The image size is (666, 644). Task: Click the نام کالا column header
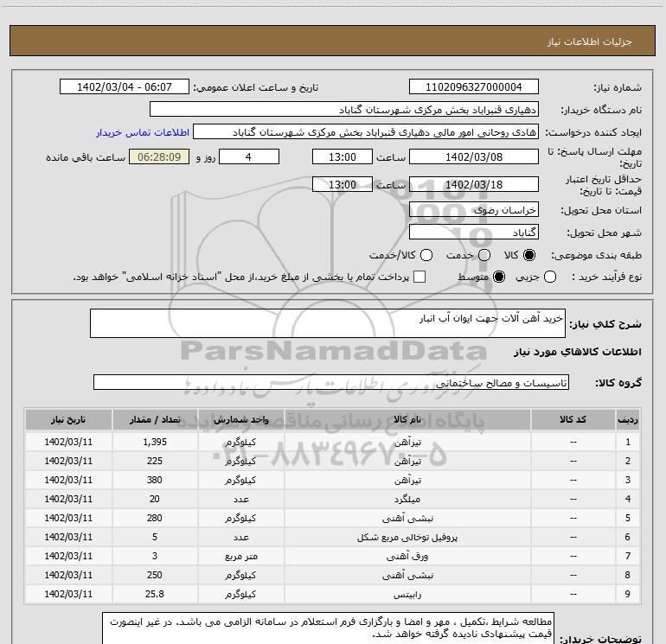click(x=407, y=419)
